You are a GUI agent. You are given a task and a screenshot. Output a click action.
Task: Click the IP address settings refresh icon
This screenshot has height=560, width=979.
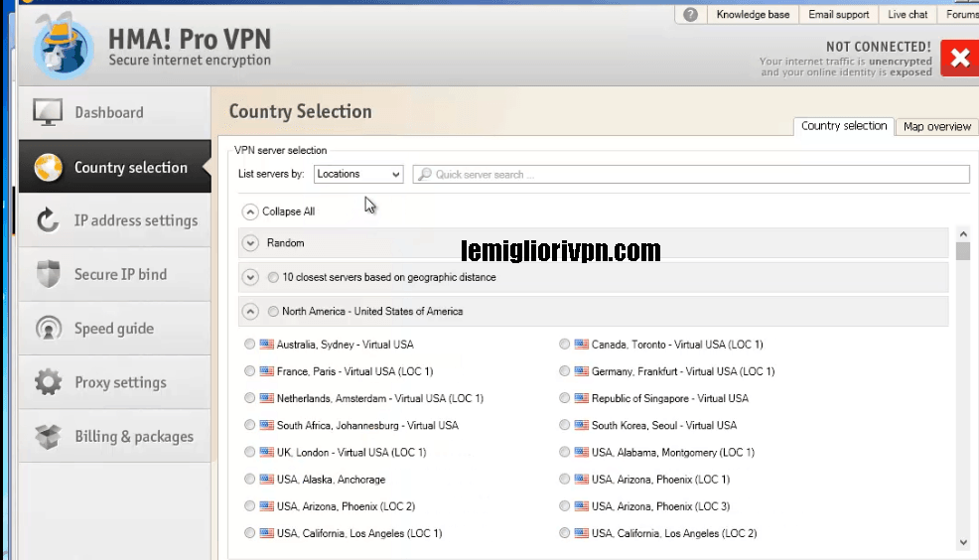pyautogui.click(x=48, y=220)
